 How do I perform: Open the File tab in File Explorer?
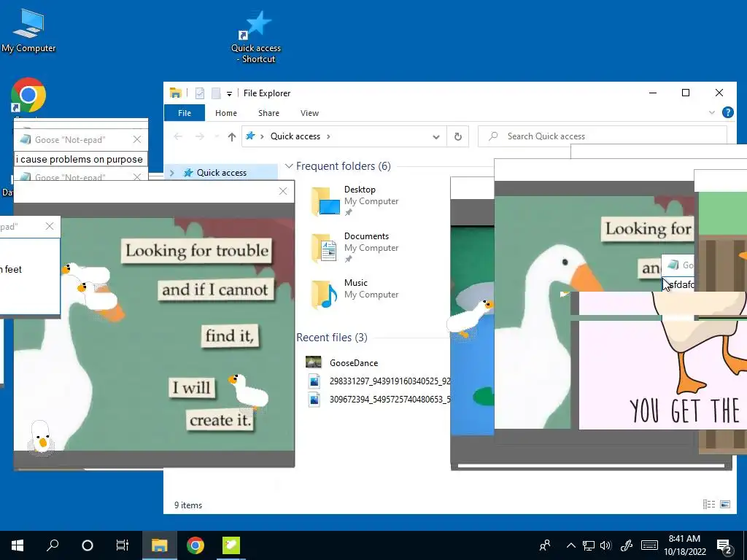185,113
